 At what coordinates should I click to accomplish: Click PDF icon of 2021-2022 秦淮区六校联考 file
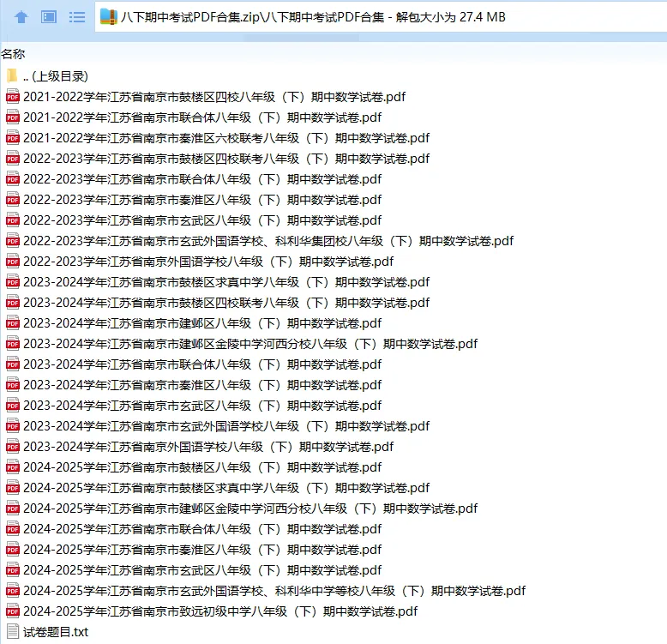point(13,138)
